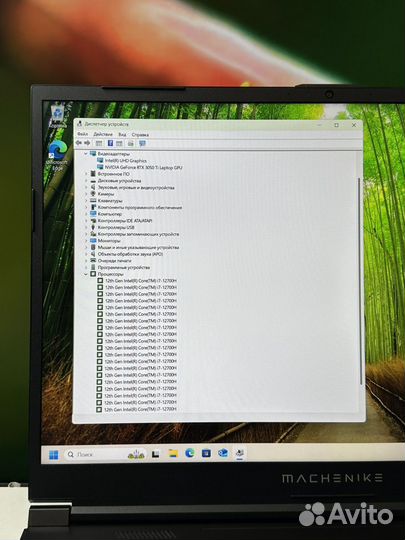
Task: Select the Программные устройства row
Action: pos(124,267)
